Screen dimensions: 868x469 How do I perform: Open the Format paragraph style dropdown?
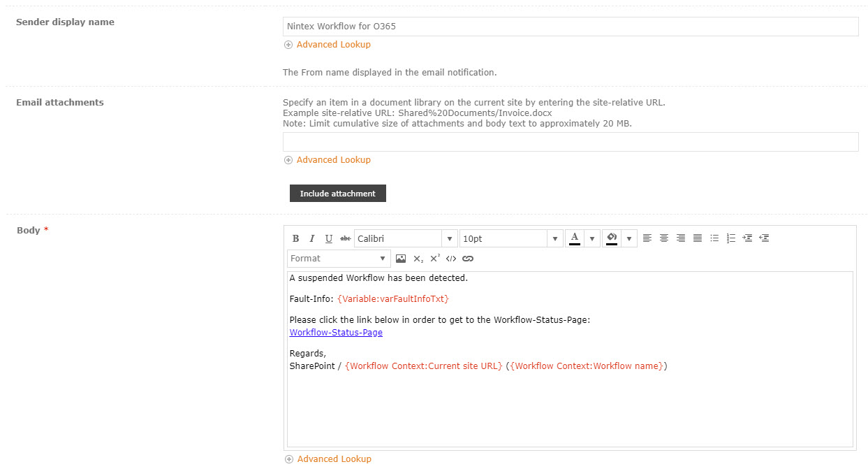339,258
